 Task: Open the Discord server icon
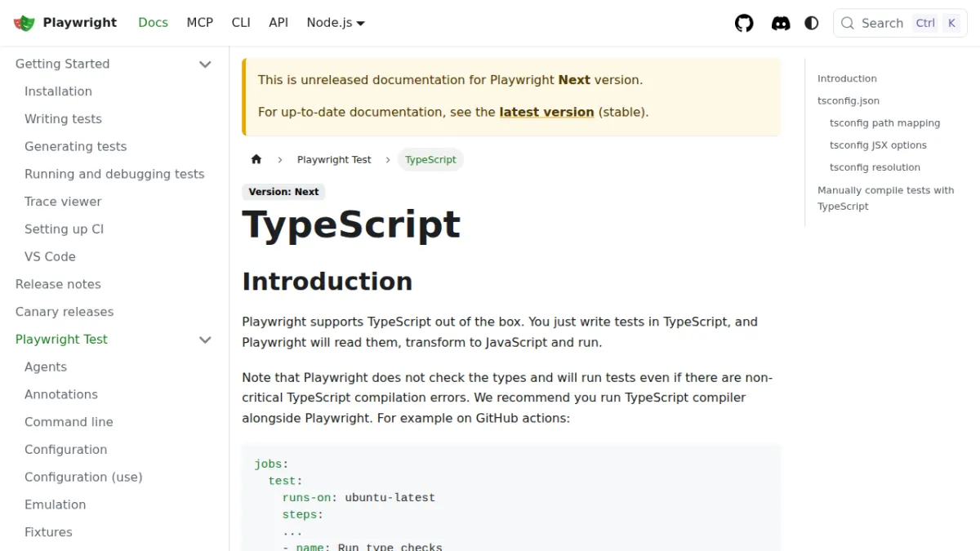[781, 23]
